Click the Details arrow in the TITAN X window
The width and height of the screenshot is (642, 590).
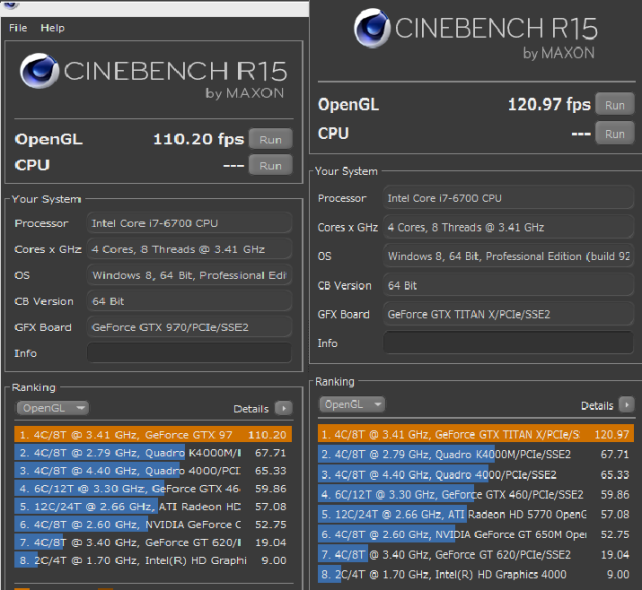pos(626,405)
